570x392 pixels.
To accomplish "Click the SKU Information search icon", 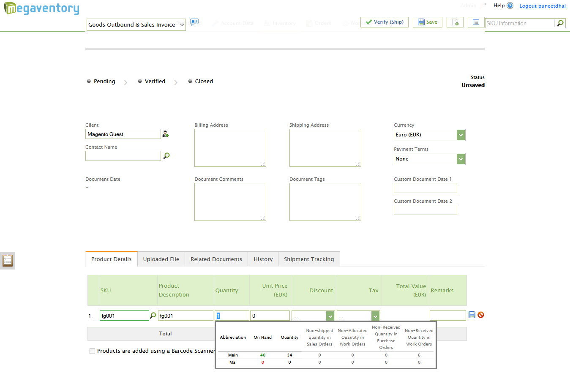I will pyautogui.click(x=560, y=23).
